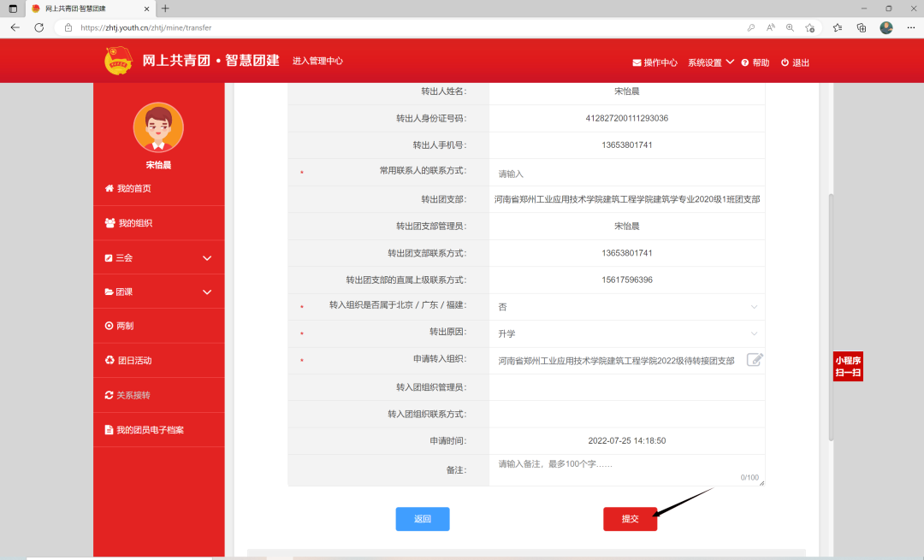Click the 常用联系人的联系方式 input field
This screenshot has width=924, height=560.
(x=625, y=174)
